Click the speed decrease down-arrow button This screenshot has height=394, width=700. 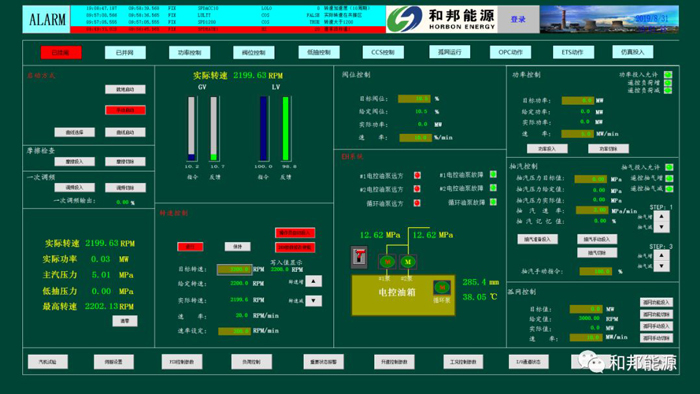coord(313,301)
